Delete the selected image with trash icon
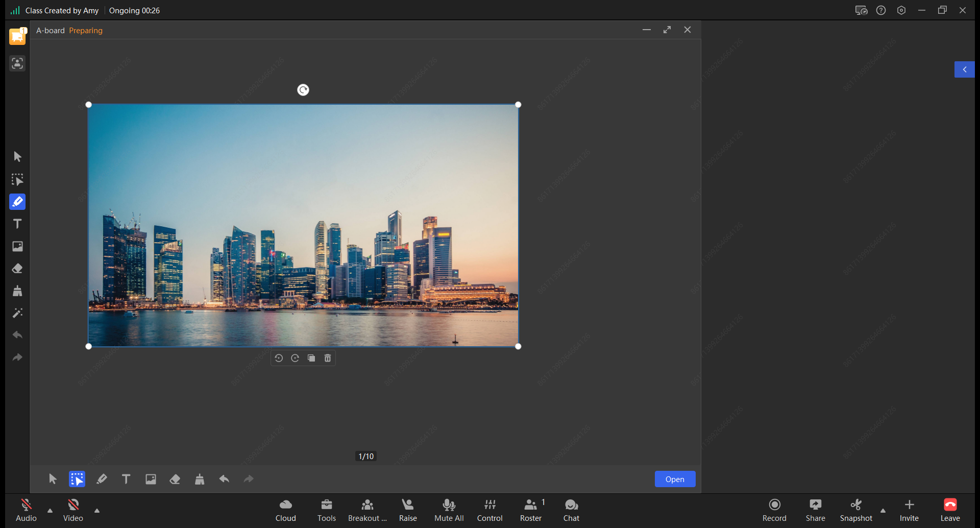This screenshot has height=528, width=980. [328, 358]
